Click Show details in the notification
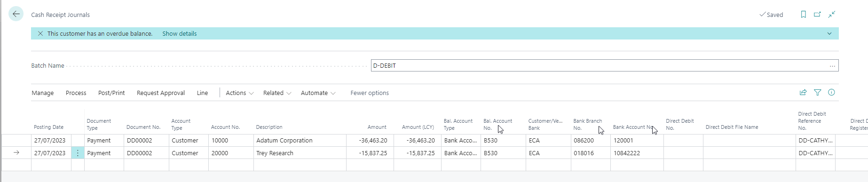 [x=180, y=33]
